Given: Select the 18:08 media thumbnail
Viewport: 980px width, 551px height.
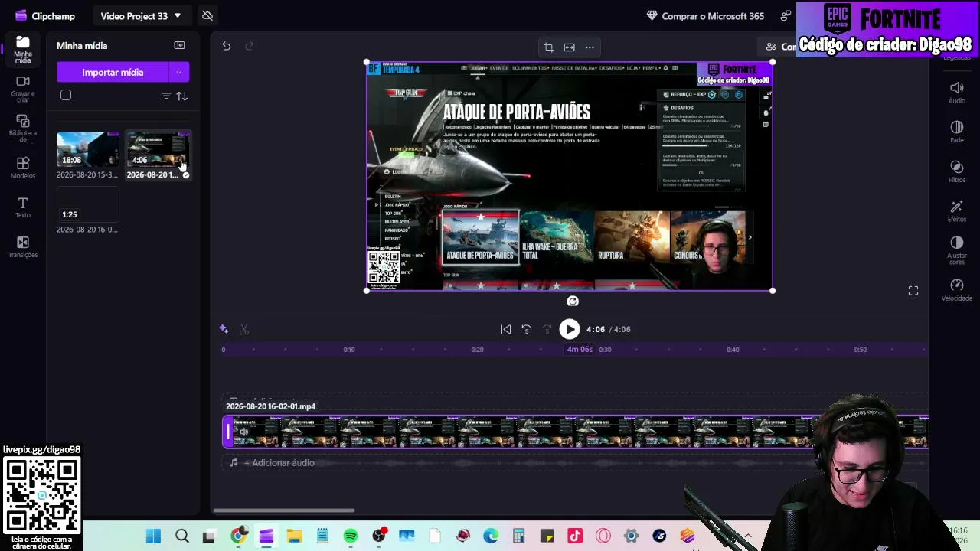Looking at the screenshot, I should click(87, 149).
